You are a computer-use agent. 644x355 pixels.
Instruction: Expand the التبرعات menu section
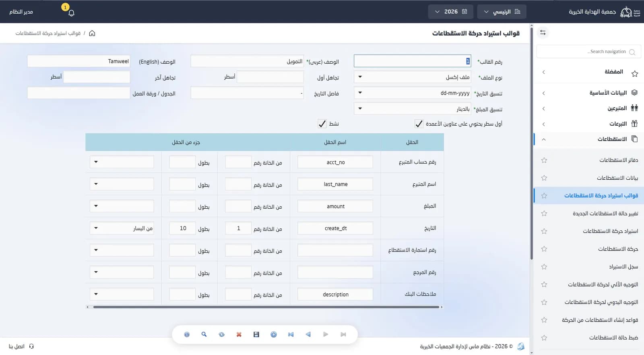pos(589,124)
